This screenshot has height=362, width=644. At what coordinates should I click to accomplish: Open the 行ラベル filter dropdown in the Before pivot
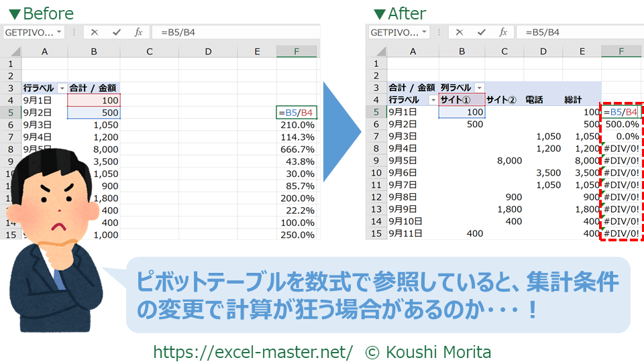[x=62, y=88]
